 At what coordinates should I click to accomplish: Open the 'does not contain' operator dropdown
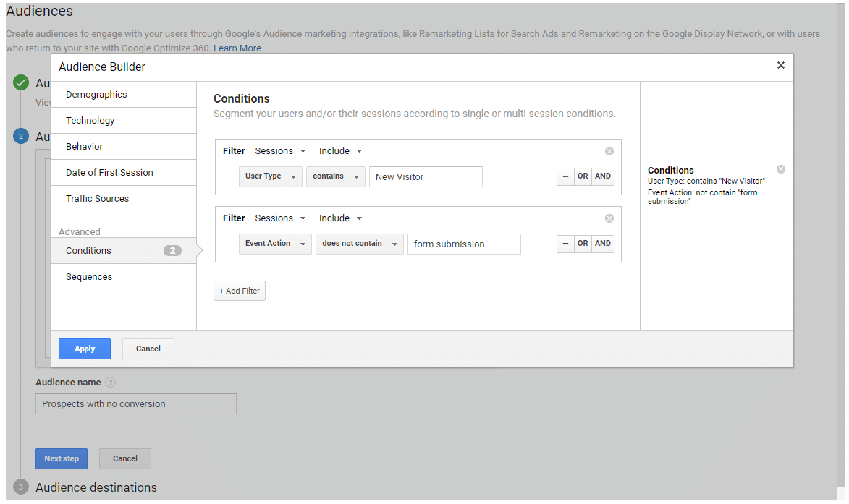coord(359,244)
